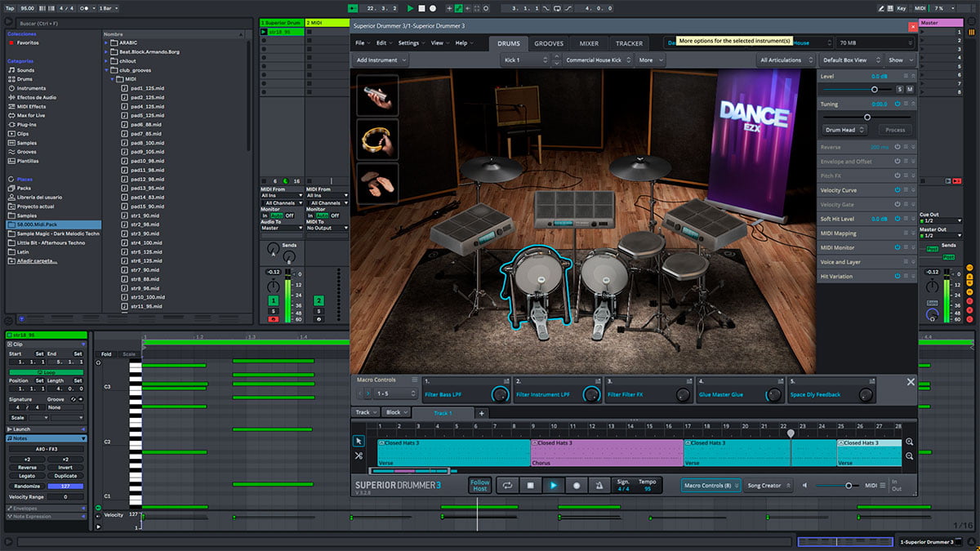980x551 pixels.
Task: Click the record icon in Superior Drummer transport
Action: (x=576, y=485)
